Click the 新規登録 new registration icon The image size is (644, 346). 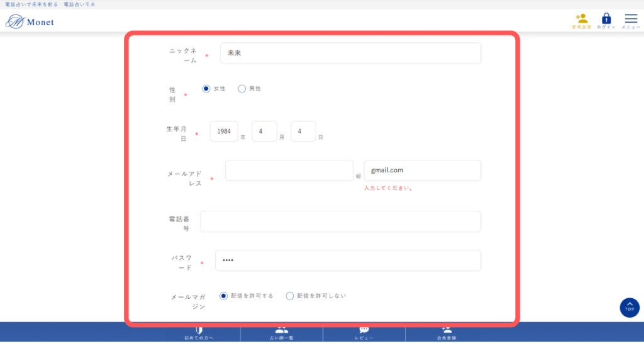tap(581, 21)
